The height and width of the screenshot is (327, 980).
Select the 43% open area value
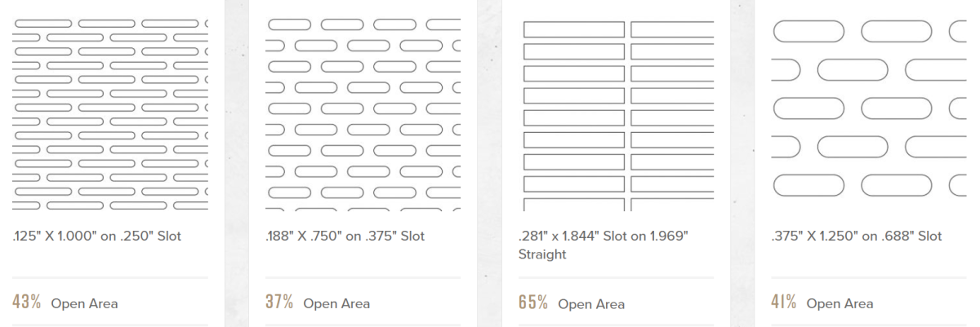[27, 303]
